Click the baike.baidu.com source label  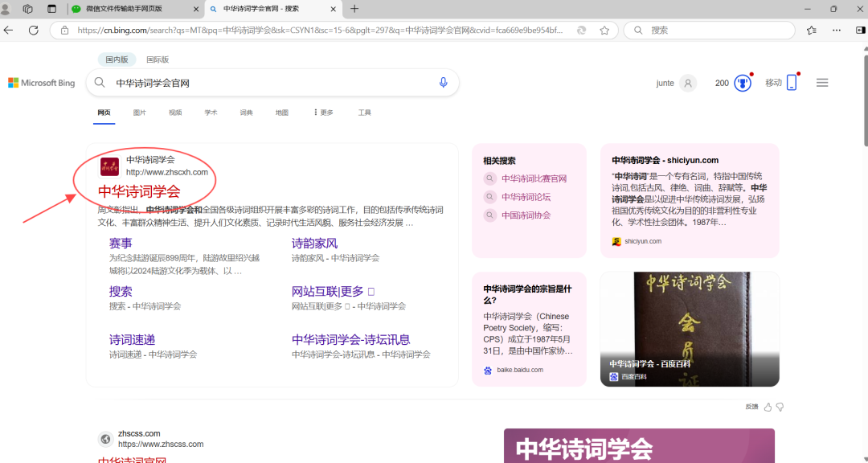(x=520, y=370)
